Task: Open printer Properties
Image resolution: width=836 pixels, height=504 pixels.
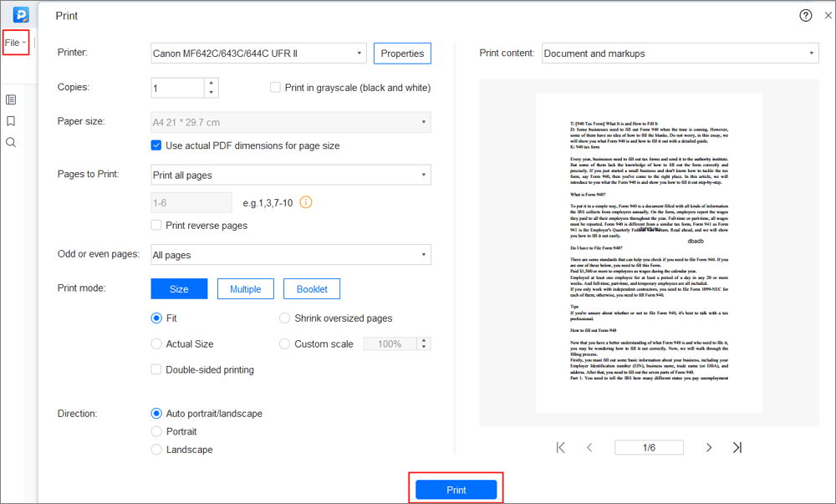Action: point(403,53)
